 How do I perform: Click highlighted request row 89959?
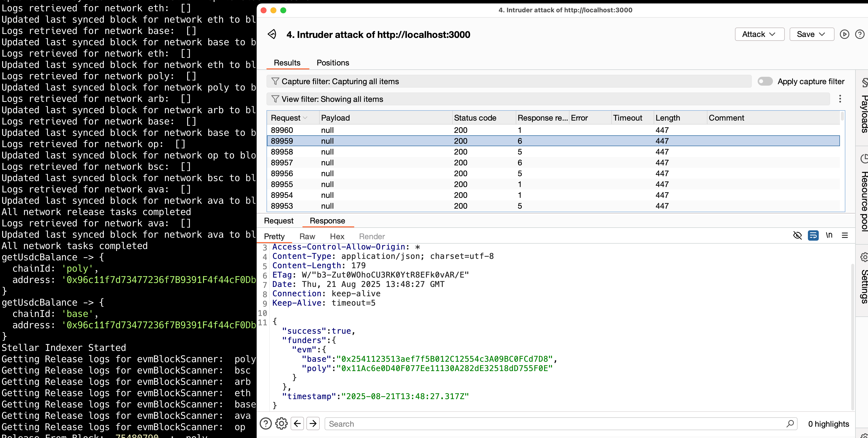(x=553, y=141)
